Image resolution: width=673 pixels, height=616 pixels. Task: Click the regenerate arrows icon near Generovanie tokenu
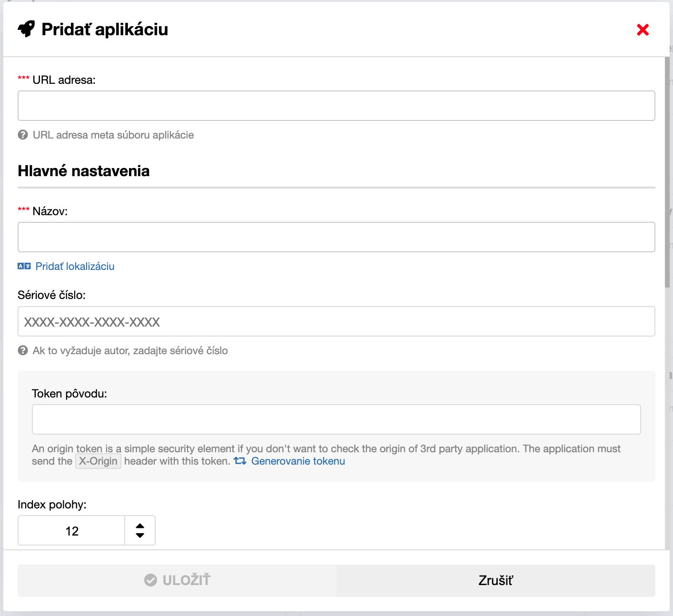[240, 461]
